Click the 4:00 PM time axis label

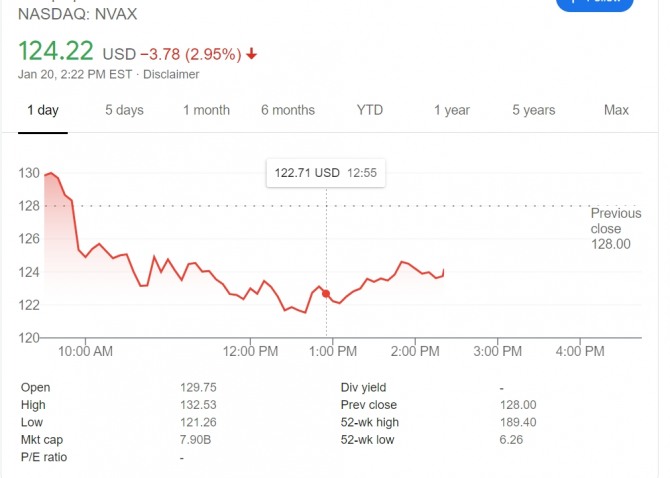tap(580, 351)
